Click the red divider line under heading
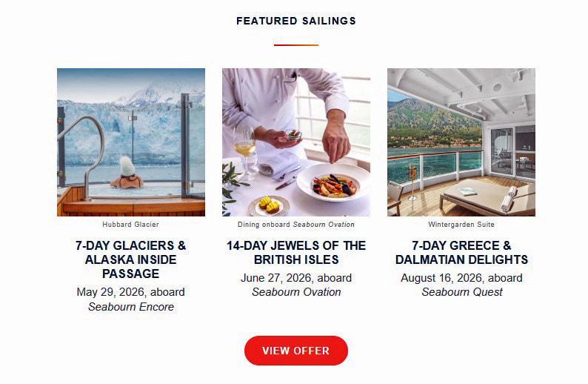The width and height of the screenshot is (588, 384). 296,45
